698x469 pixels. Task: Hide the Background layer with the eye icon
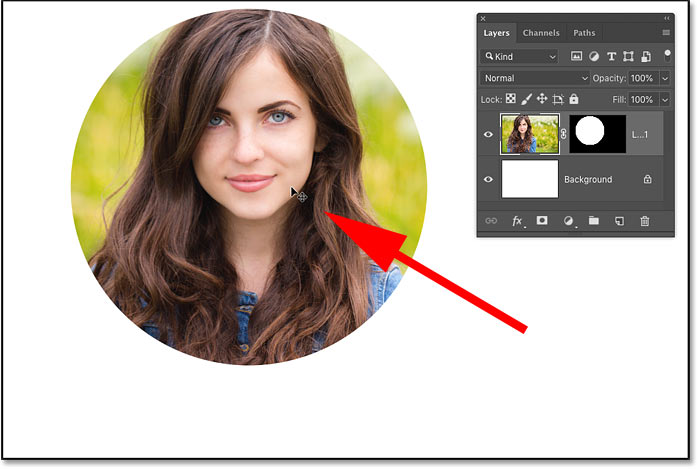pos(488,180)
